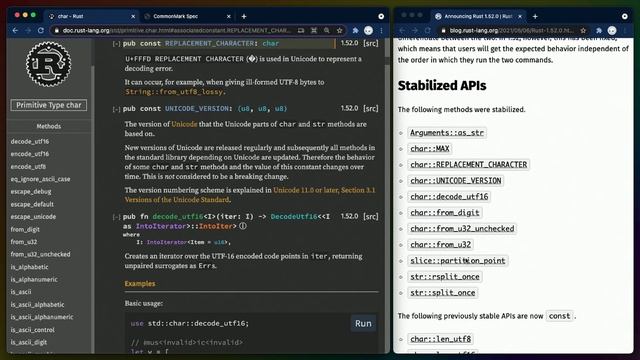Screen dimensions: 640x360
Task: Go to encode_utf8 in the sidebar
Action: click(x=28, y=167)
